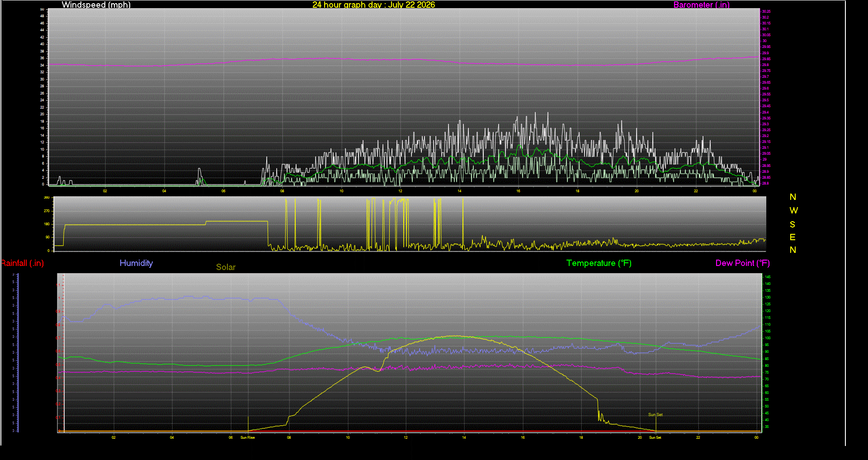Viewport: 868px width, 460px height.
Task: Click the 10 value on windspeed axis
Action: click(x=42, y=149)
